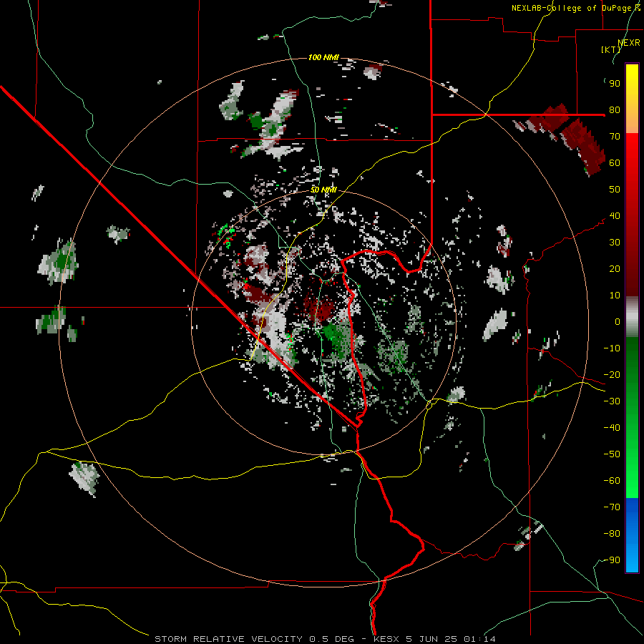Select the -80 scale label
Screen dimensions: 644x644
[x=612, y=534]
